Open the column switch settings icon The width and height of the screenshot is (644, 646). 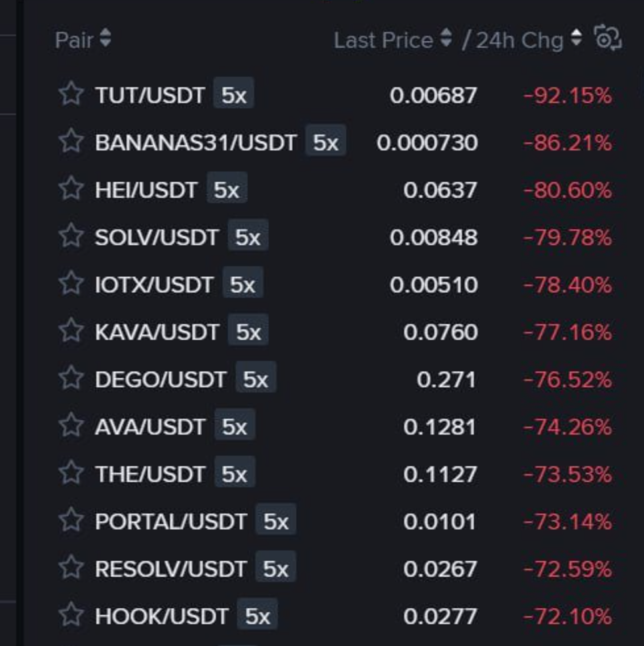coord(607,39)
